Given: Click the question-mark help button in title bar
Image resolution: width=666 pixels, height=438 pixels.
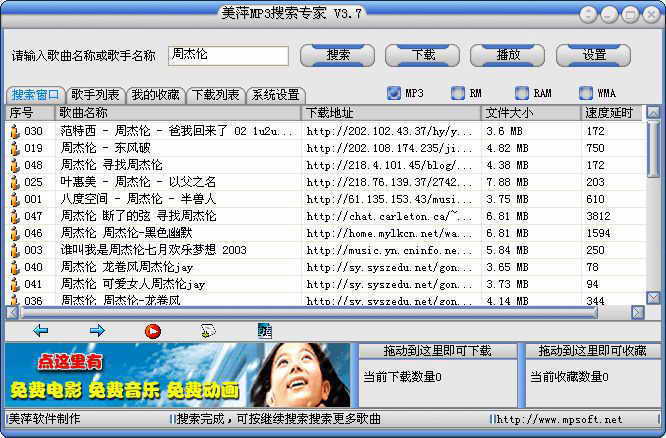Looking at the screenshot, I should tap(589, 14).
